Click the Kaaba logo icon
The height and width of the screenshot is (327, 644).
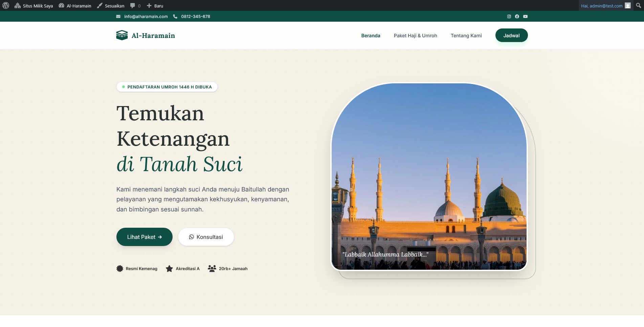pos(122,35)
